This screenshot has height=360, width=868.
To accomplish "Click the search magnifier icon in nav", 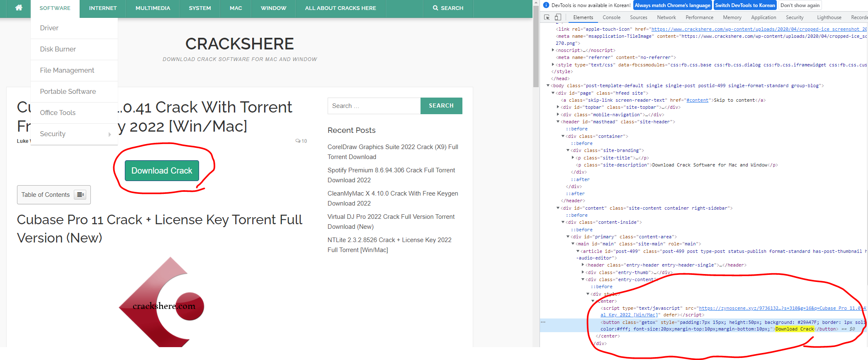I will [435, 8].
